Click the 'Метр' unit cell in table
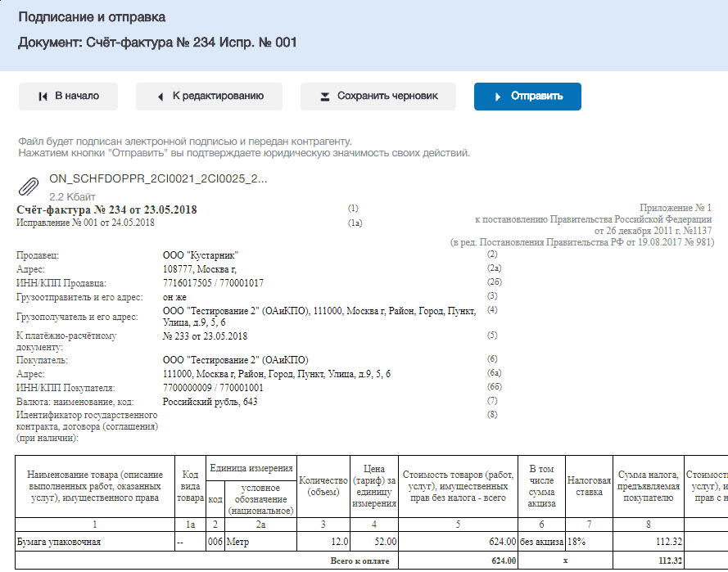The image size is (728, 572). tap(260, 542)
